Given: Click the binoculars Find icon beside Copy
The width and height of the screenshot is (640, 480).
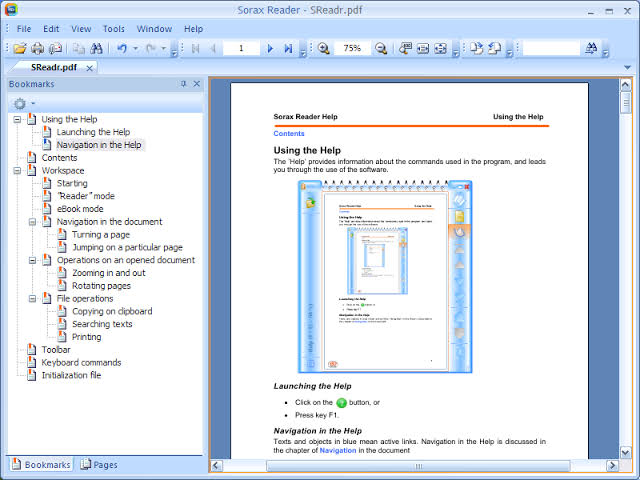Looking at the screenshot, I should (96, 49).
